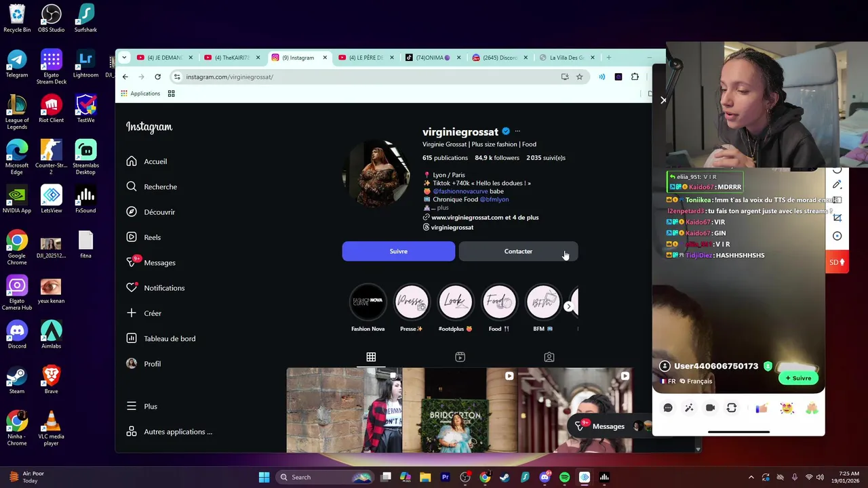Click the magic wand icon in phone mirror

[689, 408]
